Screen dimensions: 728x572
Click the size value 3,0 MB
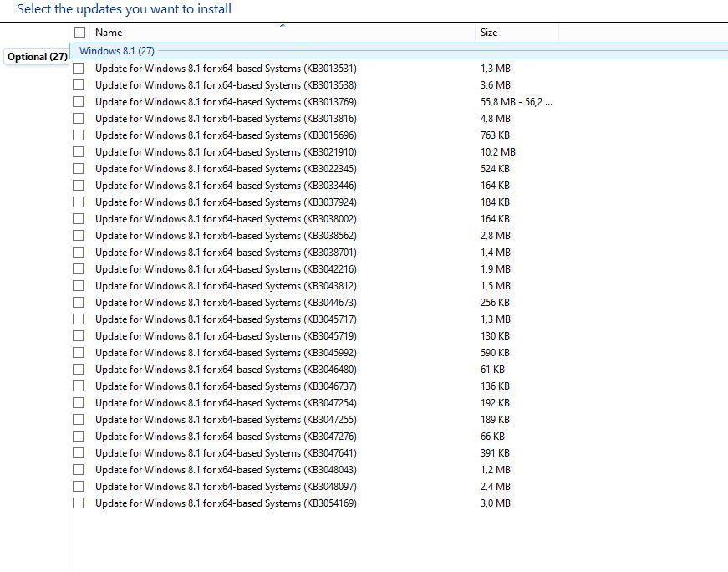(x=496, y=503)
